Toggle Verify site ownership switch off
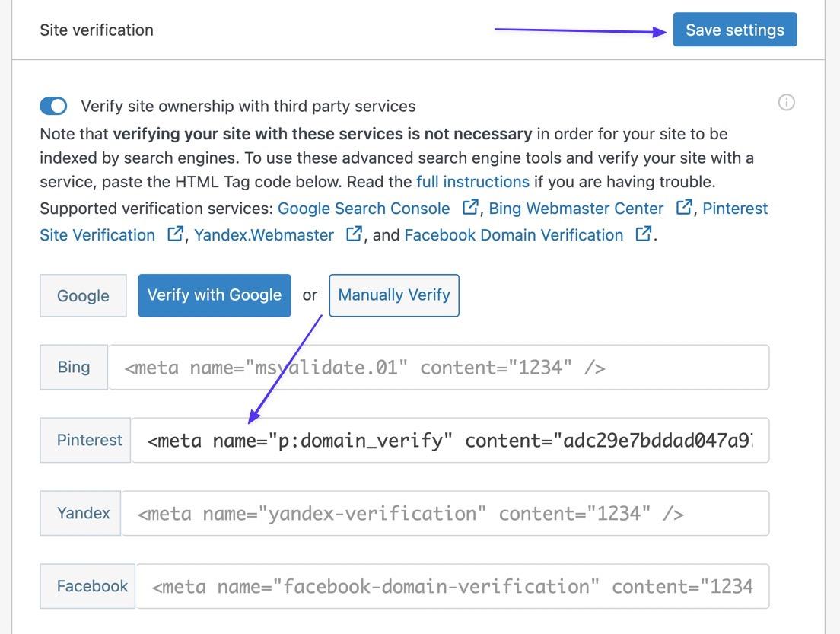The width and height of the screenshot is (840, 634). tap(53, 106)
